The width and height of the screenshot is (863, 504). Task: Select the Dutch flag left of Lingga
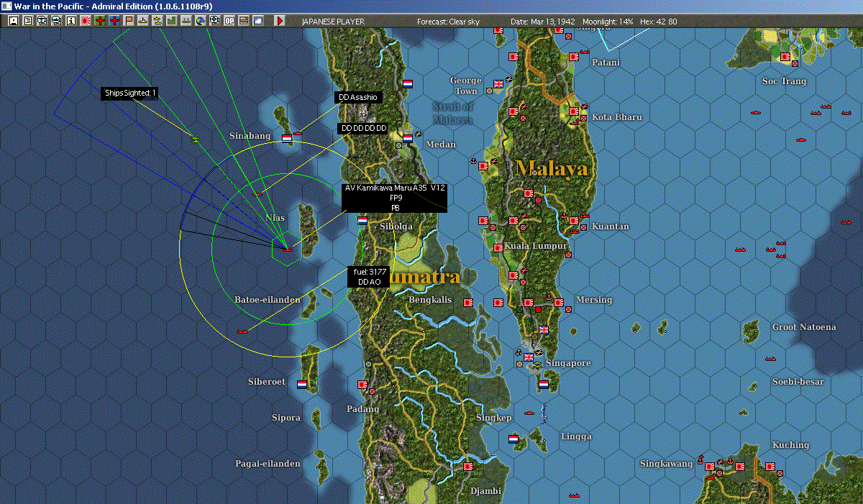tap(513, 439)
